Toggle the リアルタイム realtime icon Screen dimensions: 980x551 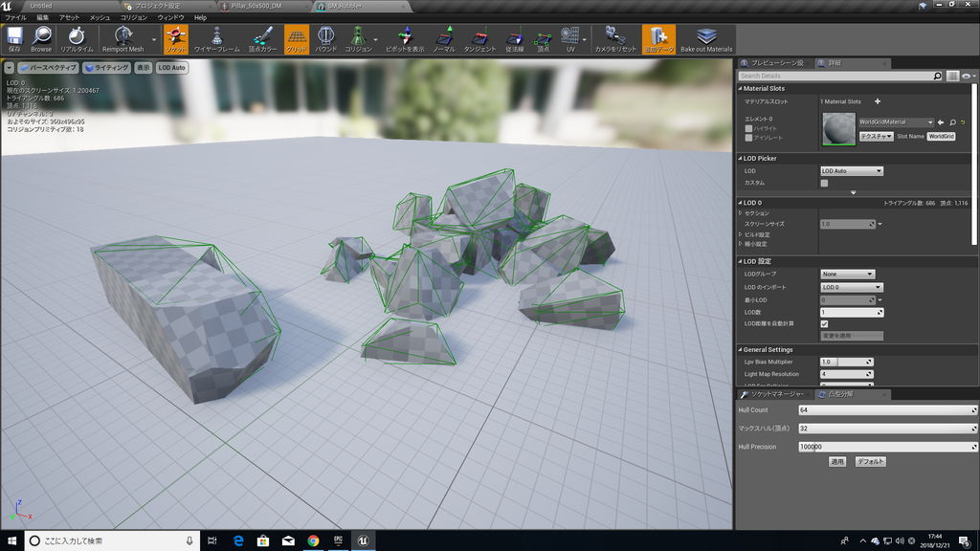click(77, 39)
